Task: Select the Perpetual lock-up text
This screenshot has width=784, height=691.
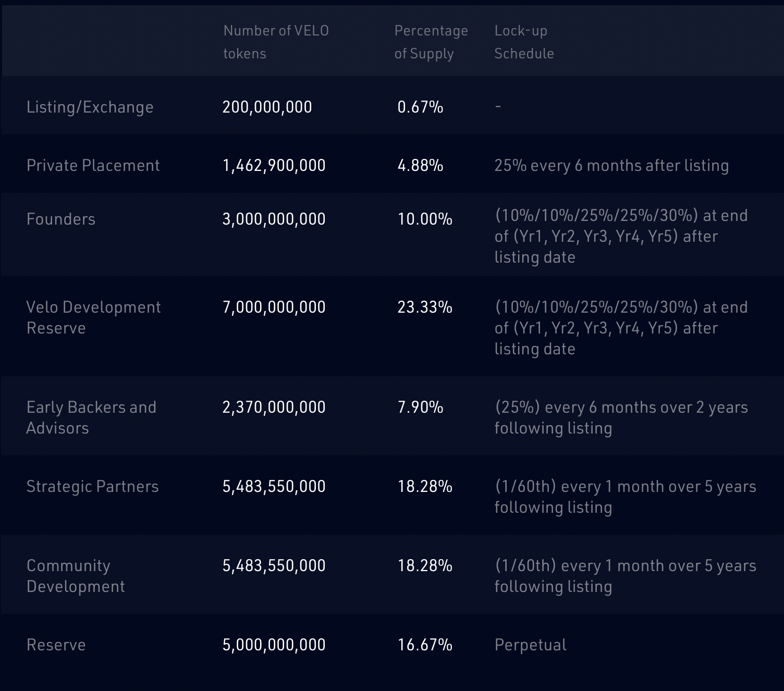Action: [530, 645]
